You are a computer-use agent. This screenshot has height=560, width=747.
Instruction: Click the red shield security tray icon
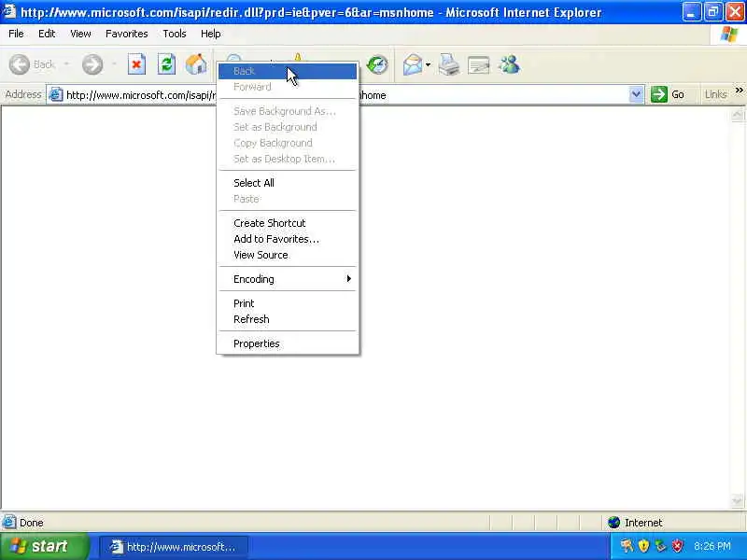coord(678,546)
